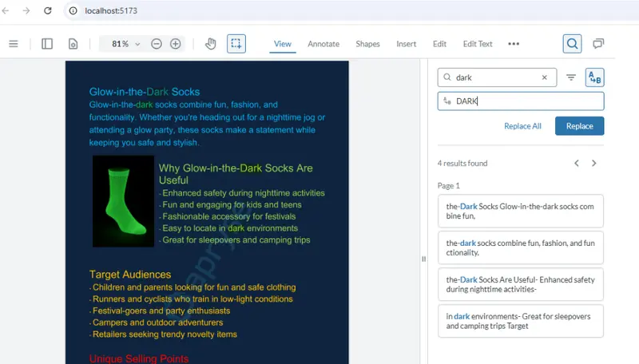Open the more tools ellipsis menu
639x364 pixels.
[514, 44]
